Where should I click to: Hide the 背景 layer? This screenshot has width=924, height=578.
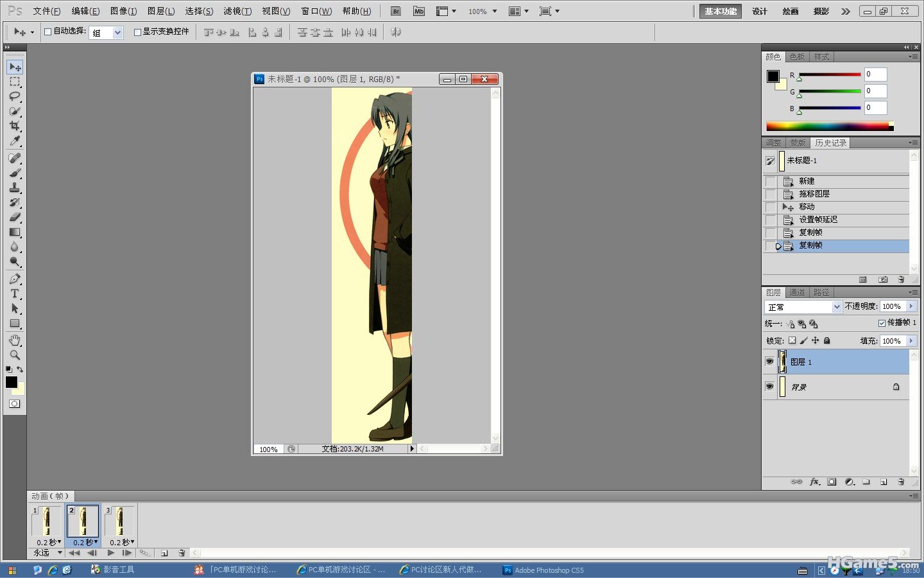pyautogui.click(x=769, y=387)
